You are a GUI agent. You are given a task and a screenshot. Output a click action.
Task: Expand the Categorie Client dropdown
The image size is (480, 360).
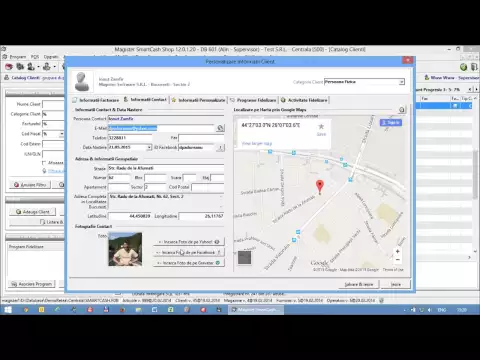click(x=402, y=82)
